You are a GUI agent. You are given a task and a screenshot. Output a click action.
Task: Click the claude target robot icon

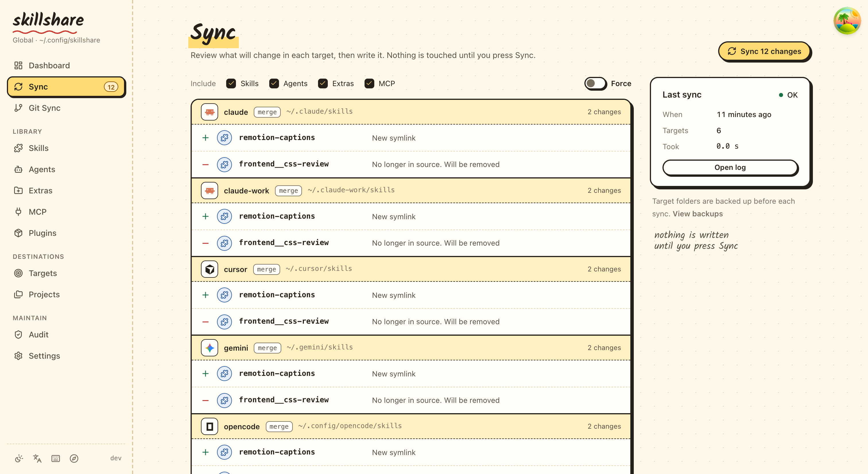[209, 112]
